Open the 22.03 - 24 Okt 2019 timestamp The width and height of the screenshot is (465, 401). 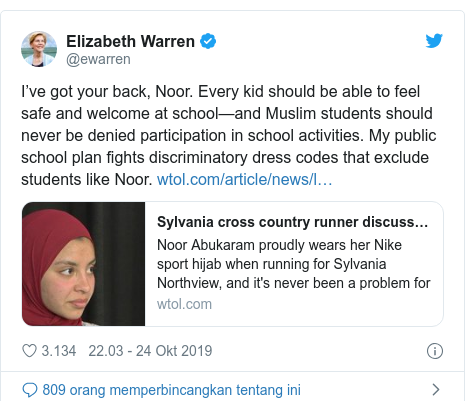150,351
